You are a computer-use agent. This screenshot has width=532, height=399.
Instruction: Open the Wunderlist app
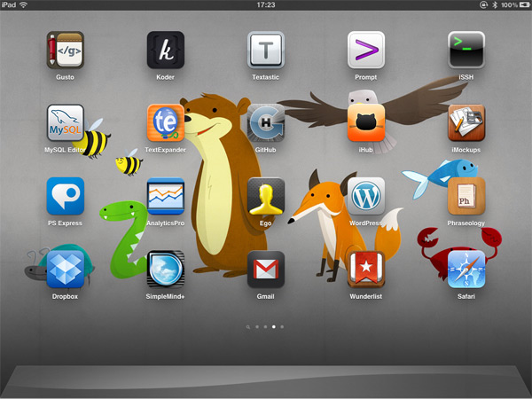[x=366, y=270]
